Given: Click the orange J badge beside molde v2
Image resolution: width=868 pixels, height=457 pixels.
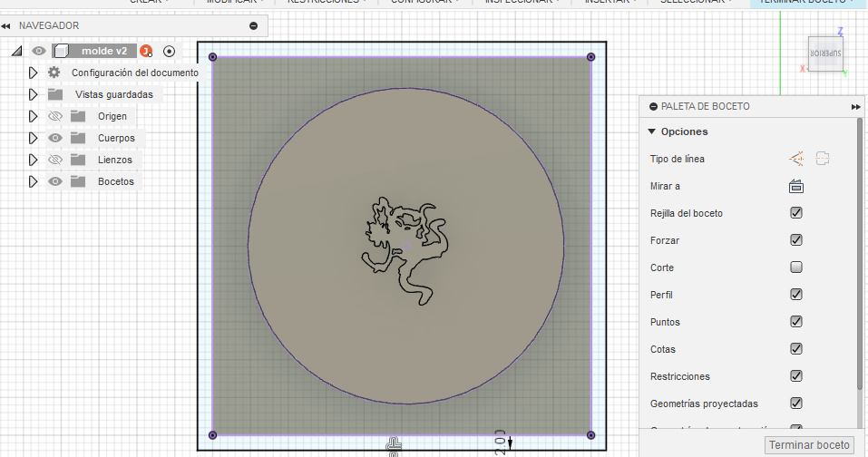Looking at the screenshot, I should point(146,51).
